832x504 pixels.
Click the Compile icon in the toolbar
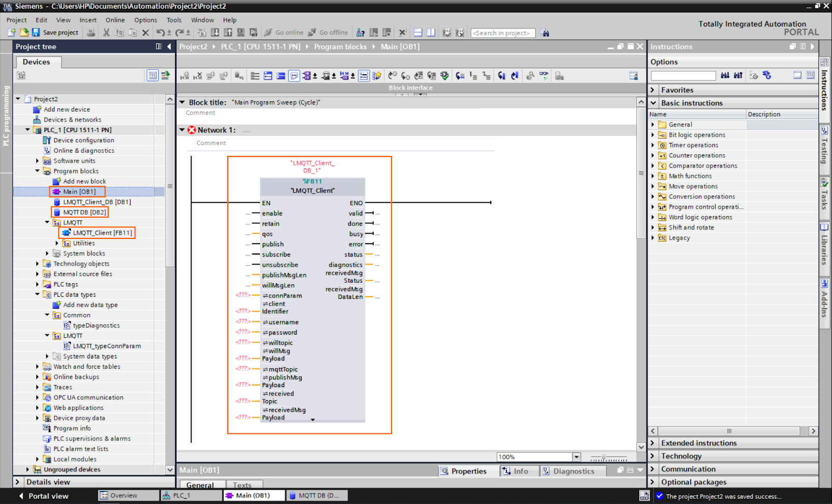click(x=202, y=32)
